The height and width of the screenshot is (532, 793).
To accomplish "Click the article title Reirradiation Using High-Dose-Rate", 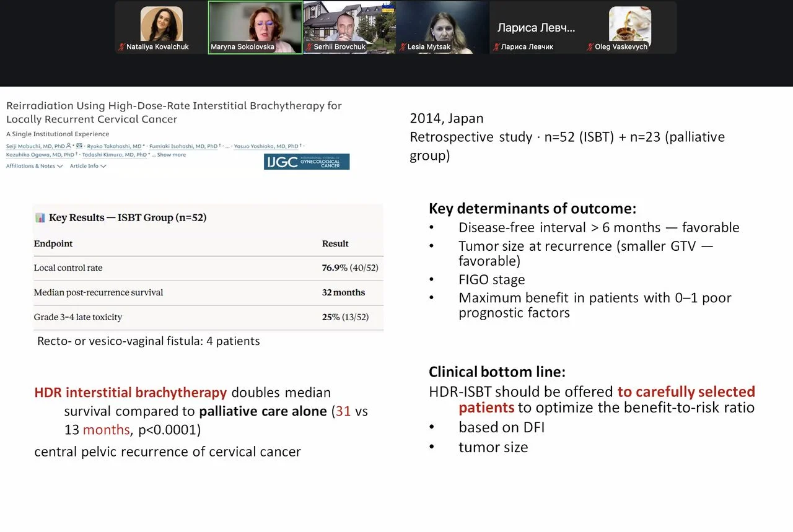I will point(174,112).
